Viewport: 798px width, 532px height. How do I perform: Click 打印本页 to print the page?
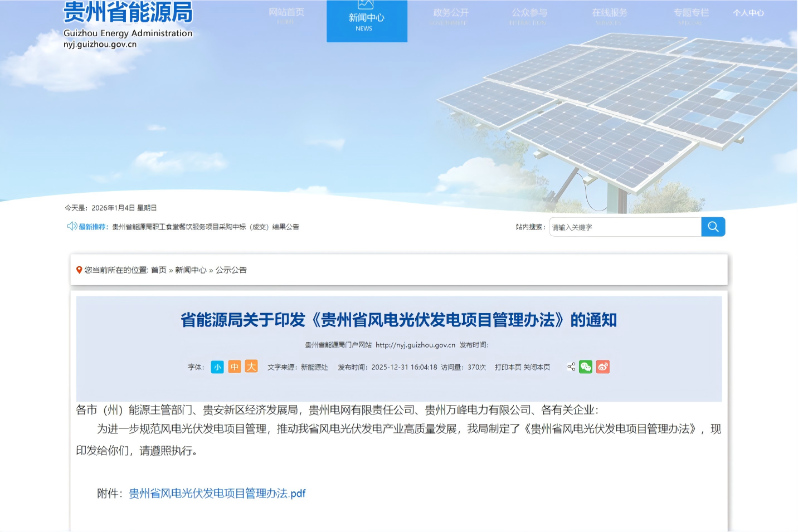pyautogui.click(x=508, y=367)
